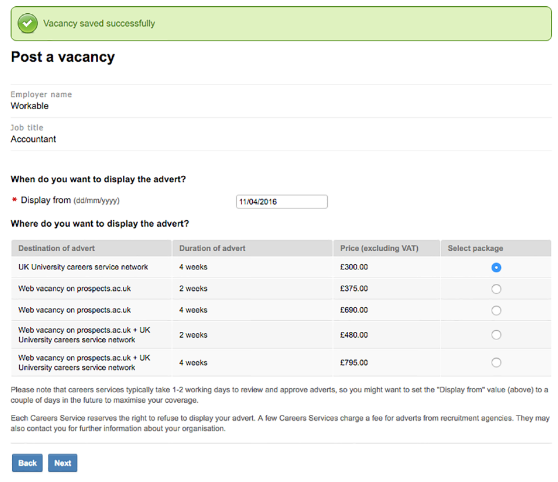Viewport: 558px width, 482px height.
Task: Click the Display from date field
Action: point(281,201)
